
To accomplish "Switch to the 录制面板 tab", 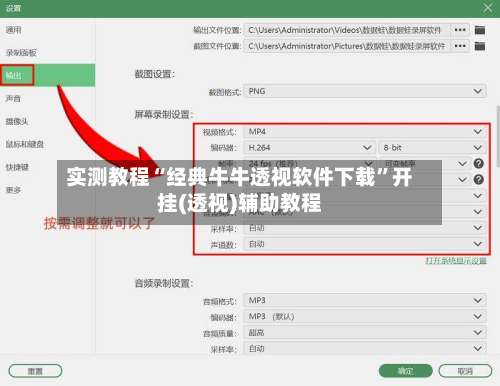I will (x=21, y=53).
